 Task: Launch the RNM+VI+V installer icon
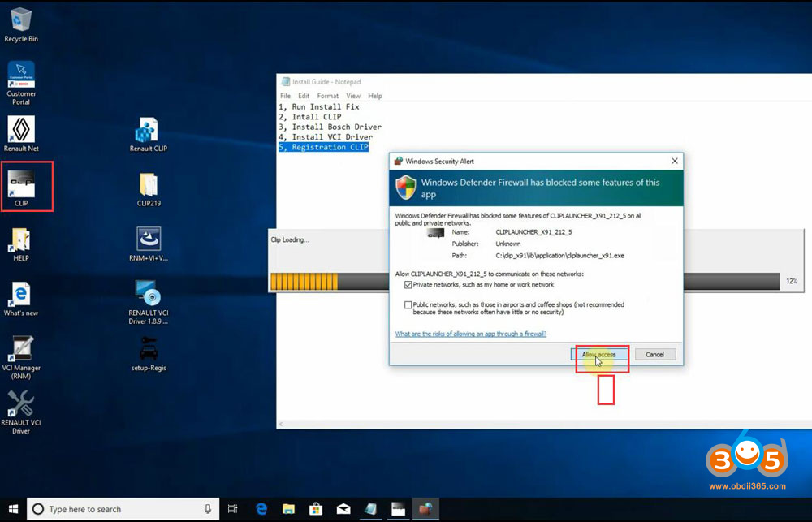point(149,239)
